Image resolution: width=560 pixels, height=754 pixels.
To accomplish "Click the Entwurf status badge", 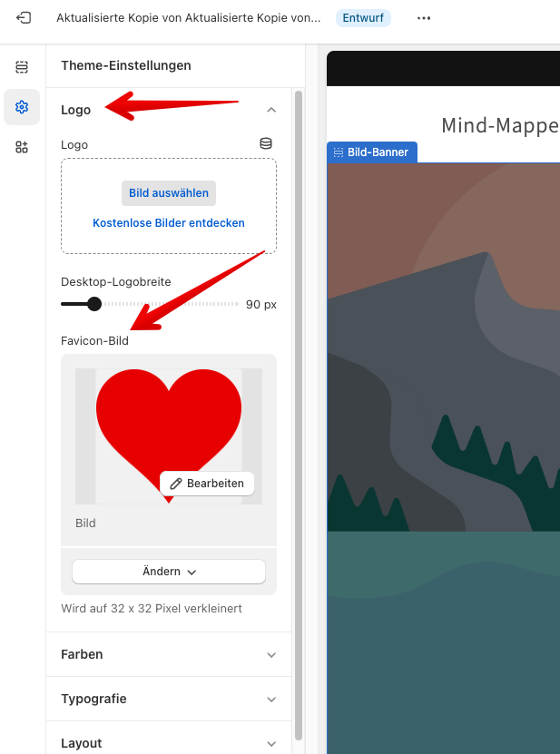I will pyautogui.click(x=363, y=18).
